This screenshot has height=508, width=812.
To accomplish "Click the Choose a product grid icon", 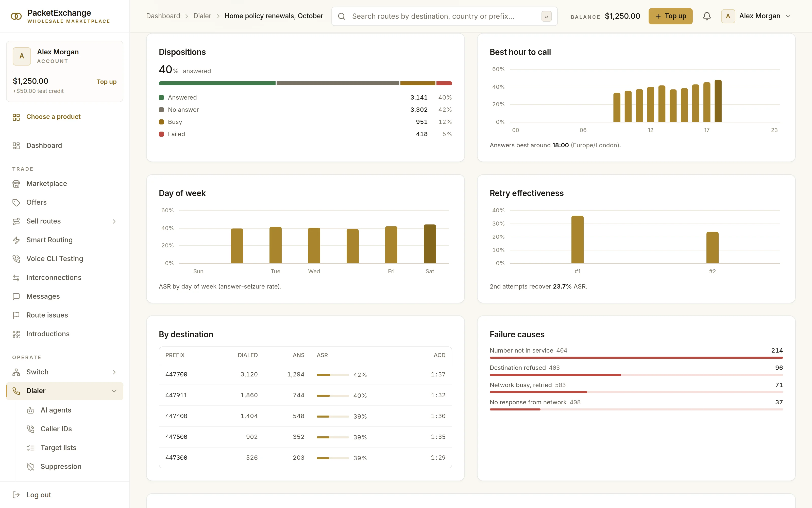I will tap(16, 117).
